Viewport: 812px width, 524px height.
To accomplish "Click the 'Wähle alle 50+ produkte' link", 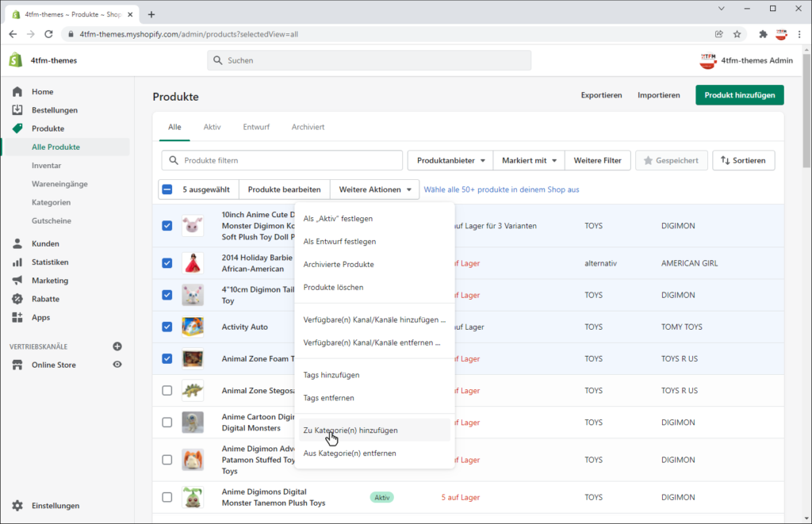I will 501,189.
